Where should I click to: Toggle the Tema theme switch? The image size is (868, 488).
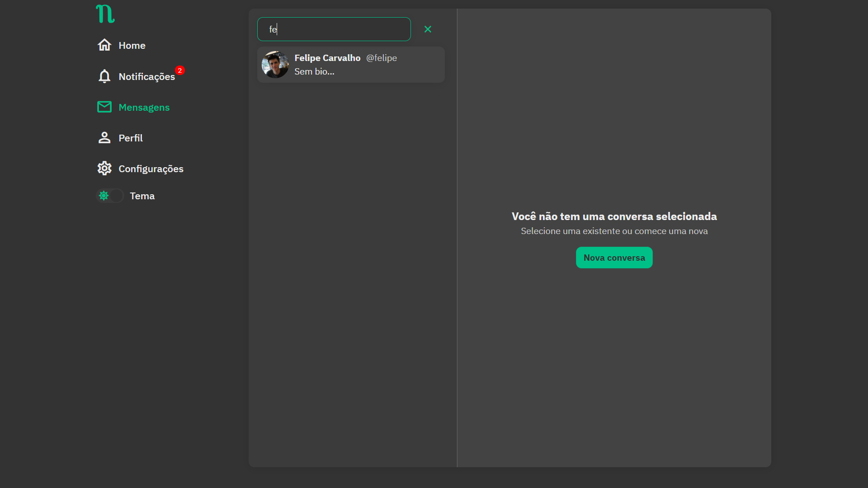click(x=110, y=196)
